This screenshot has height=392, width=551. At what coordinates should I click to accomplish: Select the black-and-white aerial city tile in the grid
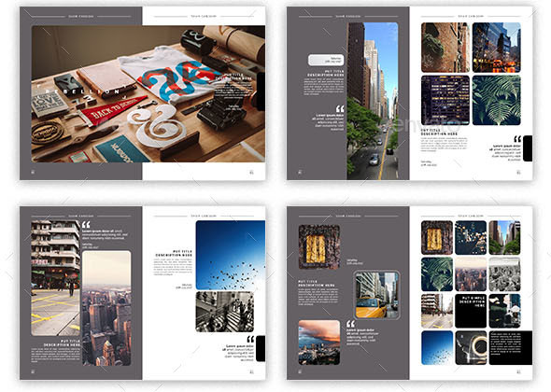point(504,274)
